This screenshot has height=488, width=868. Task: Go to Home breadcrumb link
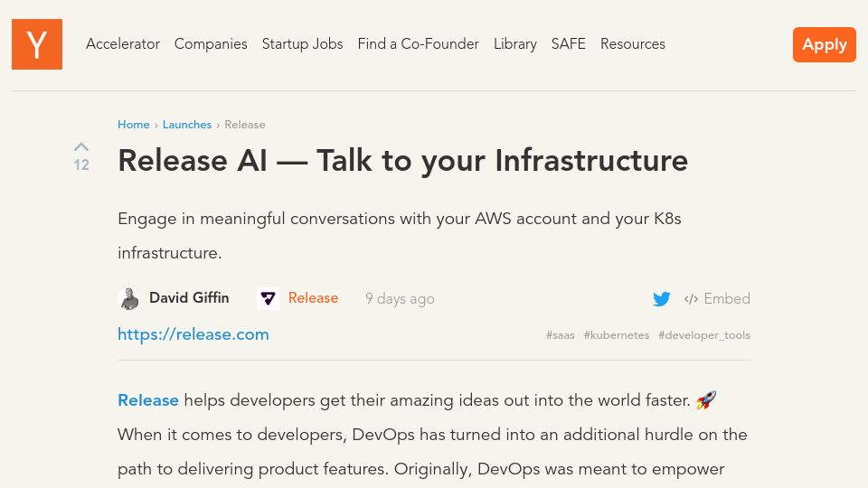(x=134, y=125)
